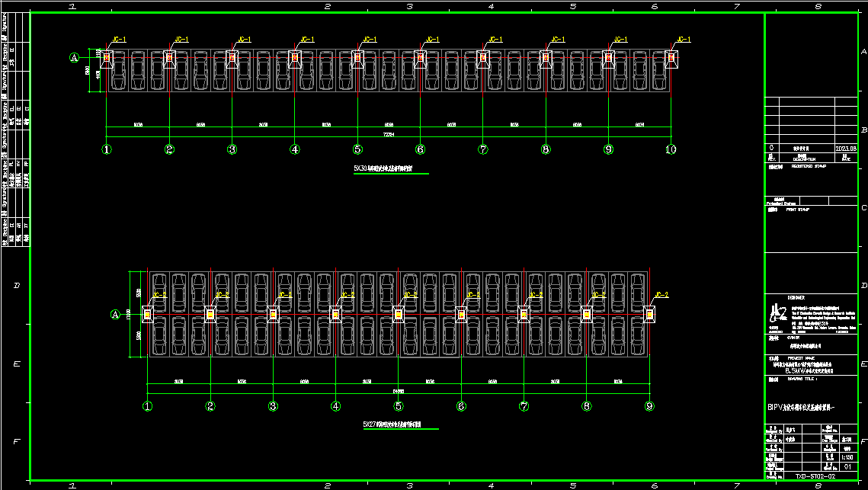Viewport: 868px width, 490px height.
Task: Click the JC-2 foundation symbol at lower axis 5
Action: 398,315
